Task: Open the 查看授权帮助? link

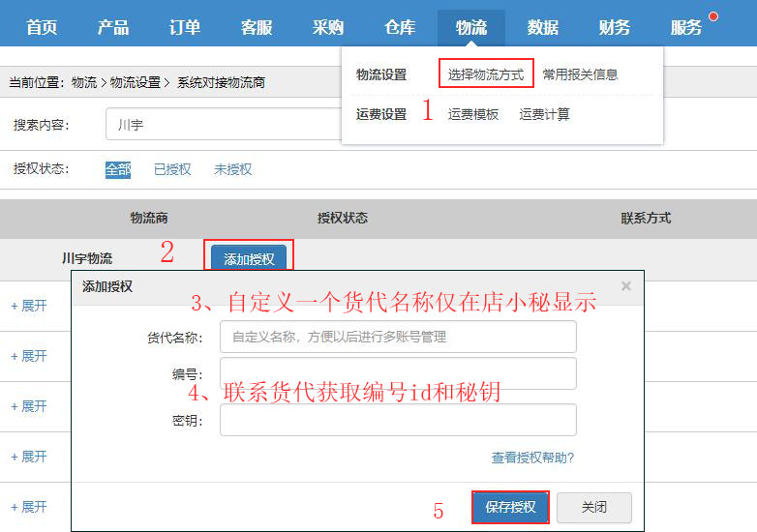Action: tap(532, 458)
